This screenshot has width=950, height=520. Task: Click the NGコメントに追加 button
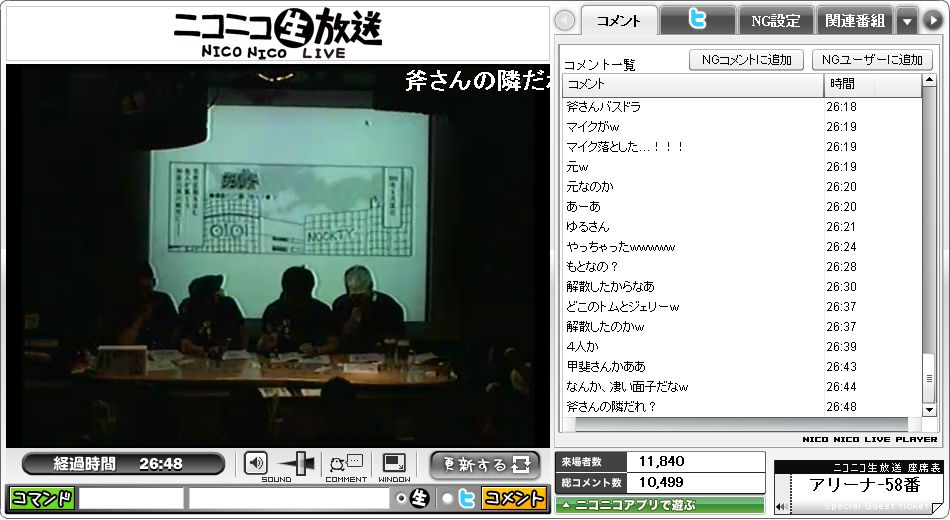point(746,59)
